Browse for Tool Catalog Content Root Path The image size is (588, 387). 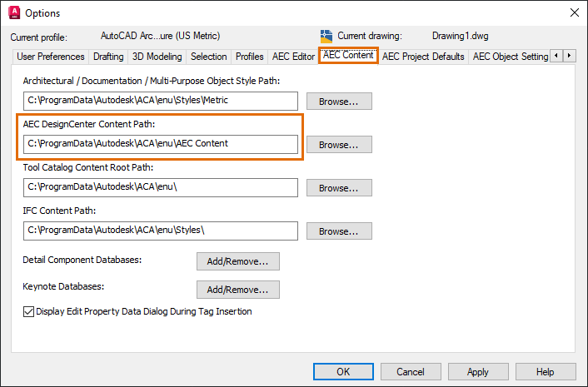point(339,188)
